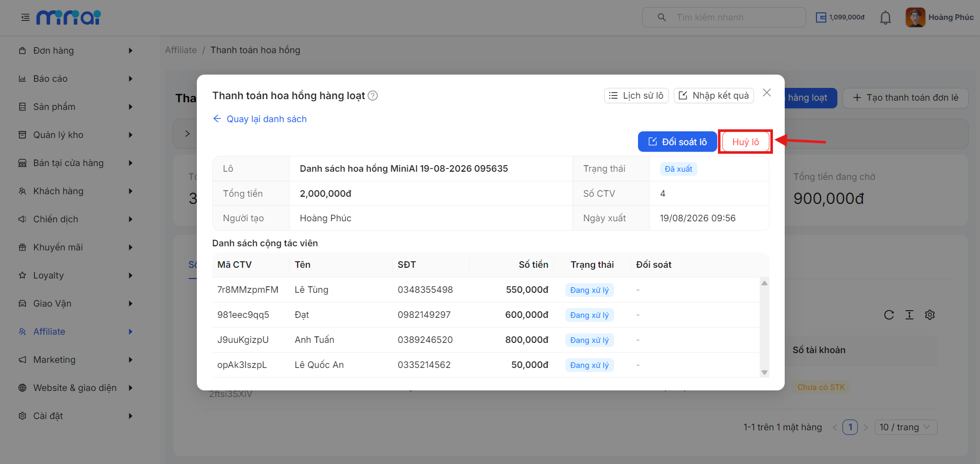Open the 10 / trang page size dropdown
Viewport: 980px width, 464px height.
[x=905, y=427]
